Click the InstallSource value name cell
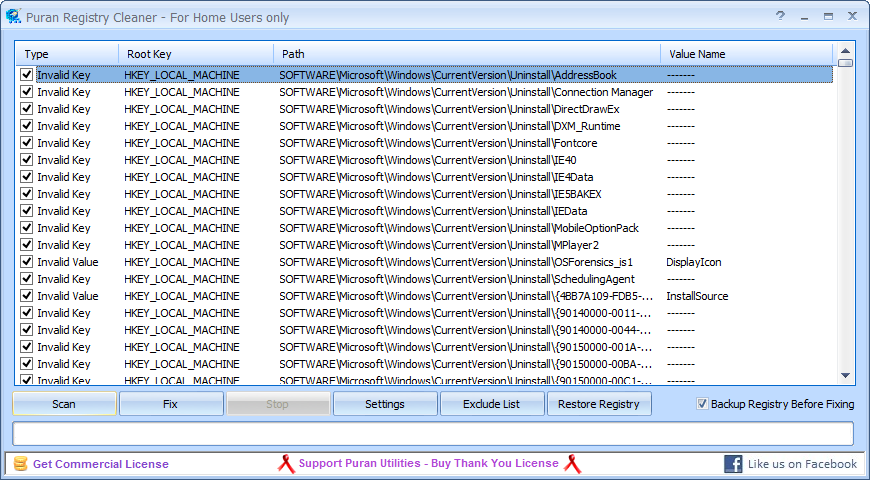This screenshot has width=870, height=480. (x=697, y=296)
